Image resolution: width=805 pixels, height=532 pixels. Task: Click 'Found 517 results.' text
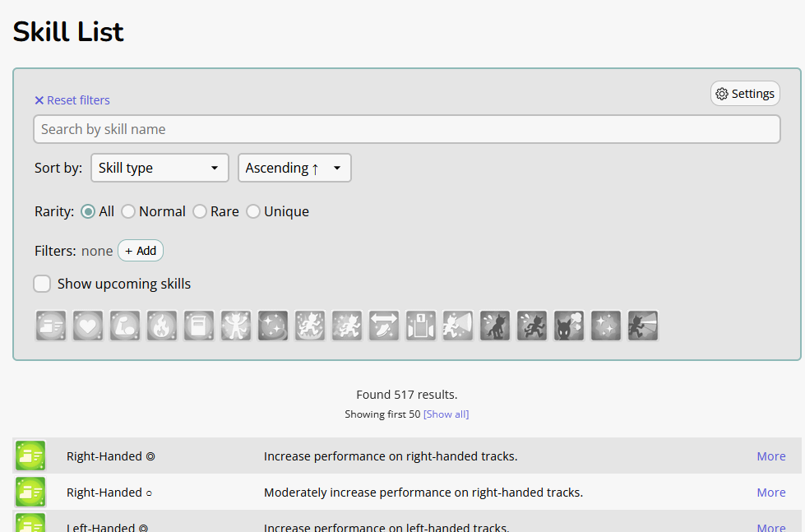pos(406,395)
